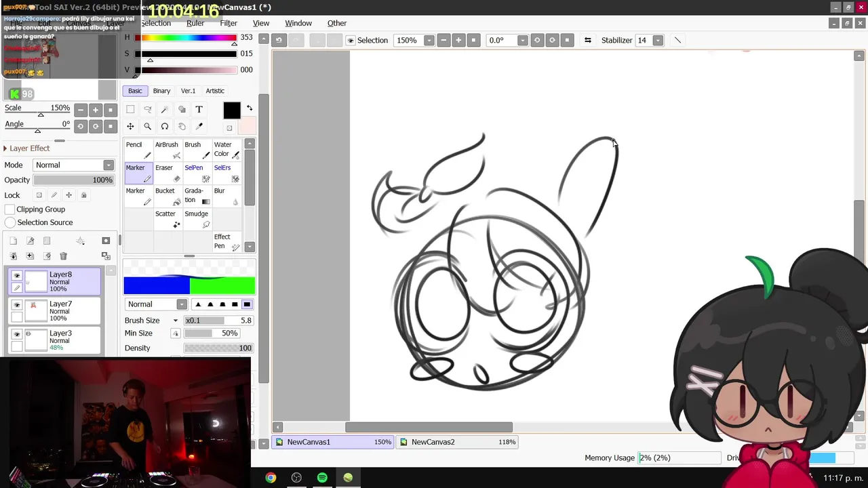Choose the SelPen tool

197,173
